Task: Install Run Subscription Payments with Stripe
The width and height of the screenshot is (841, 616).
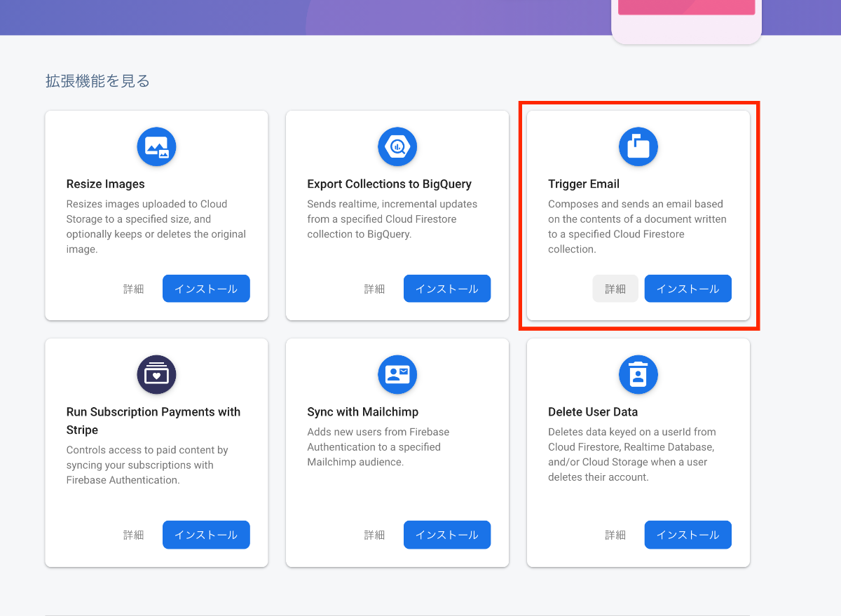Action: pyautogui.click(x=206, y=535)
